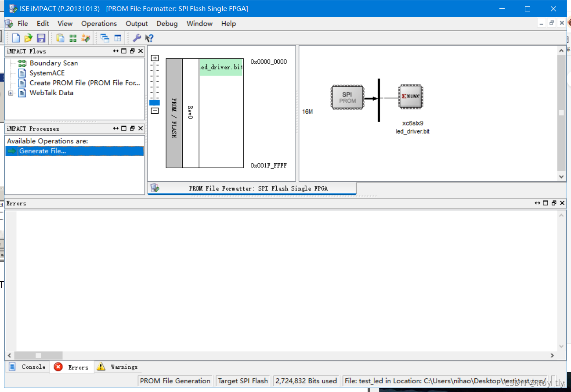Click float icon of iMPACT Flows panel

tap(132, 51)
